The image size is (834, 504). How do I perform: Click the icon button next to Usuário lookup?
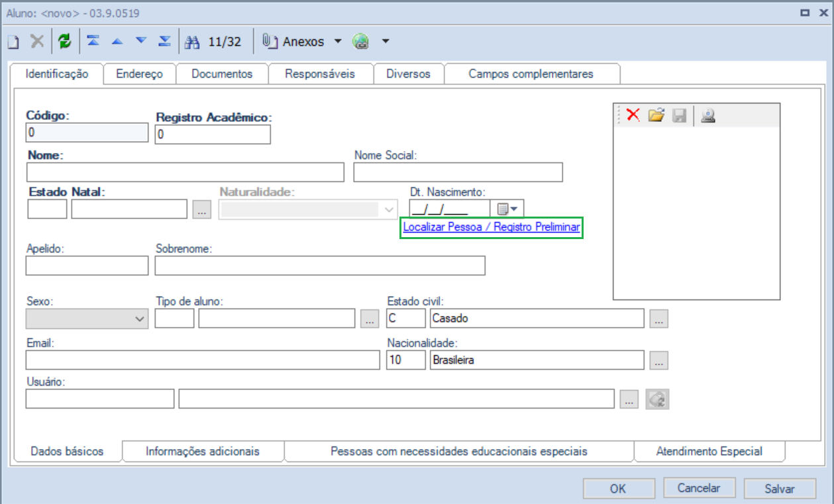(658, 399)
